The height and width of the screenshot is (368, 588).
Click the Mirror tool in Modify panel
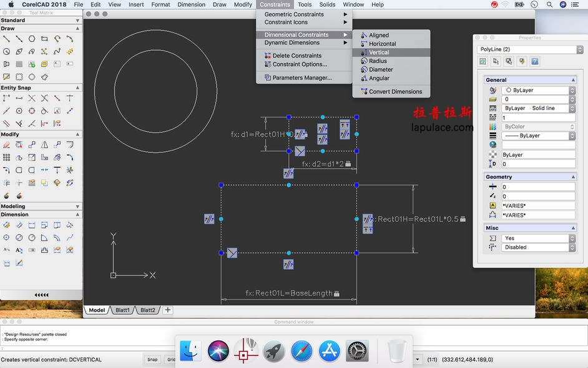(x=44, y=144)
